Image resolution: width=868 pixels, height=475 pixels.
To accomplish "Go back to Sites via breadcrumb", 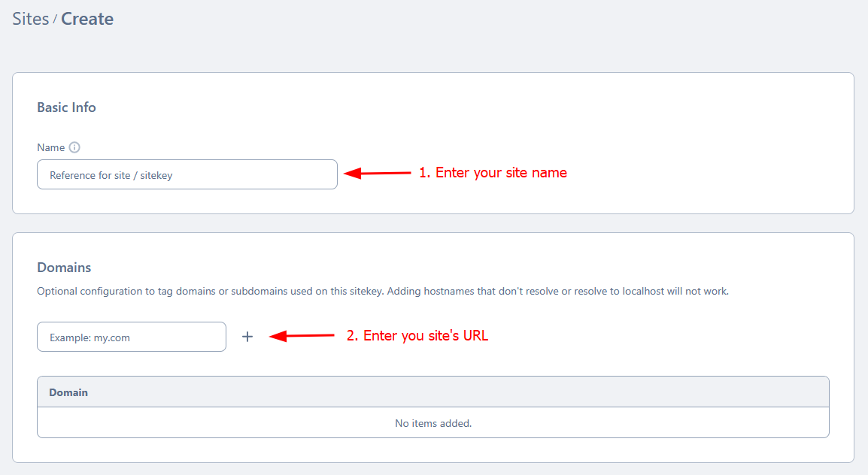I will 30,19.
